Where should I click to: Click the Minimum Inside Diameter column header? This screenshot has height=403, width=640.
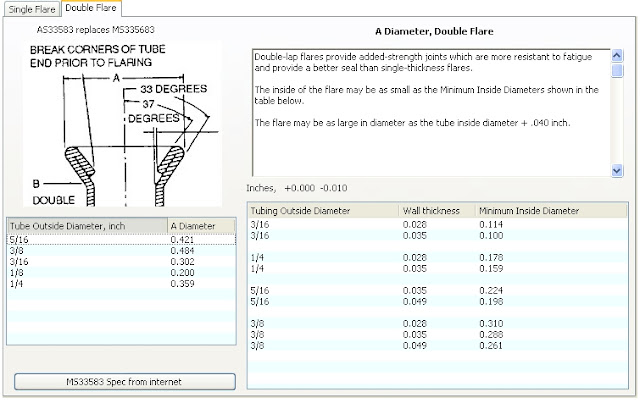pyautogui.click(x=551, y=211)
